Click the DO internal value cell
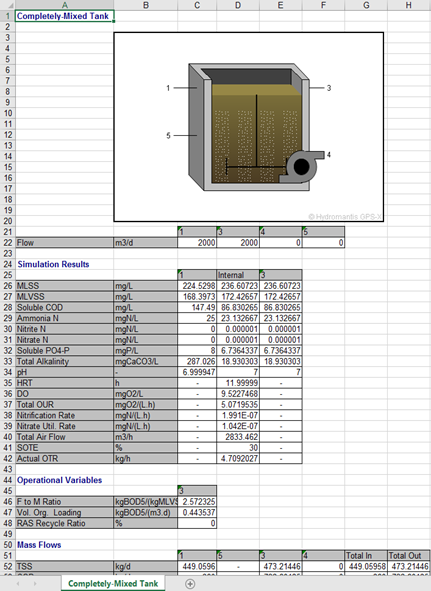431x591 pixels. tap(238, 393)
